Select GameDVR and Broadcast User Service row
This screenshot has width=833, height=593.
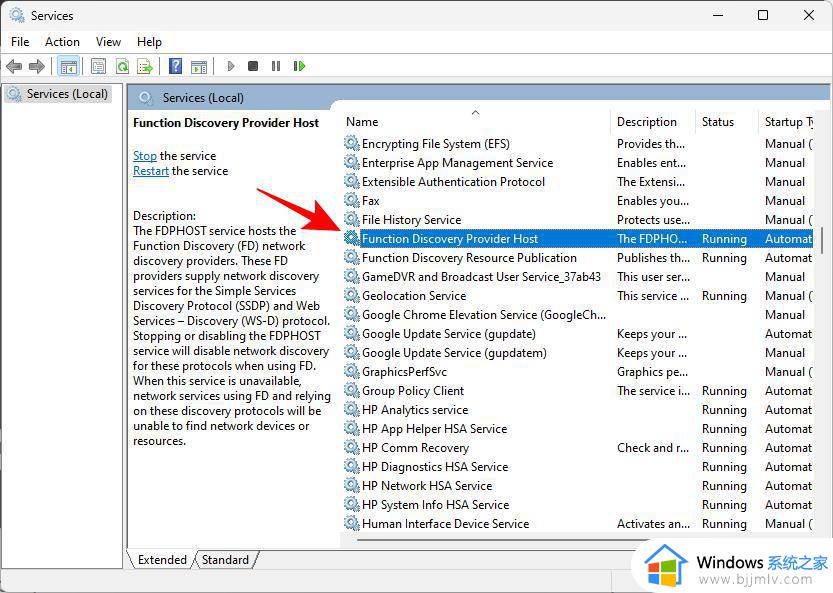coord(578,277)
